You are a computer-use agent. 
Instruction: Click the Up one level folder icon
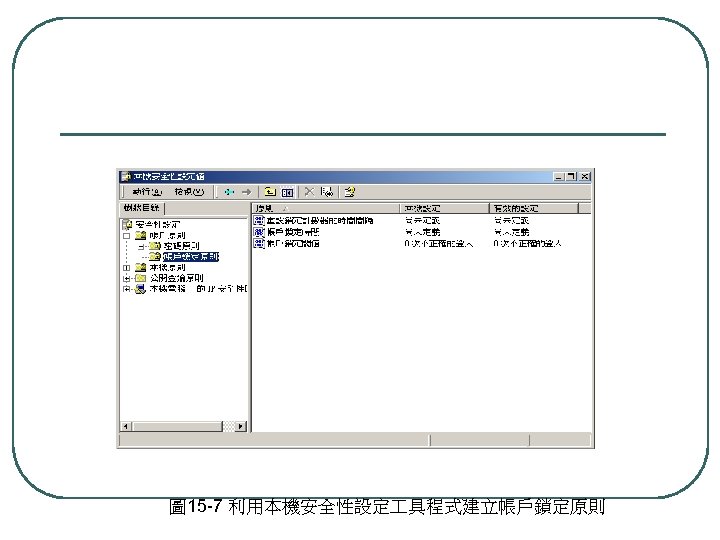pyautogui.click(x=270, y=192)
